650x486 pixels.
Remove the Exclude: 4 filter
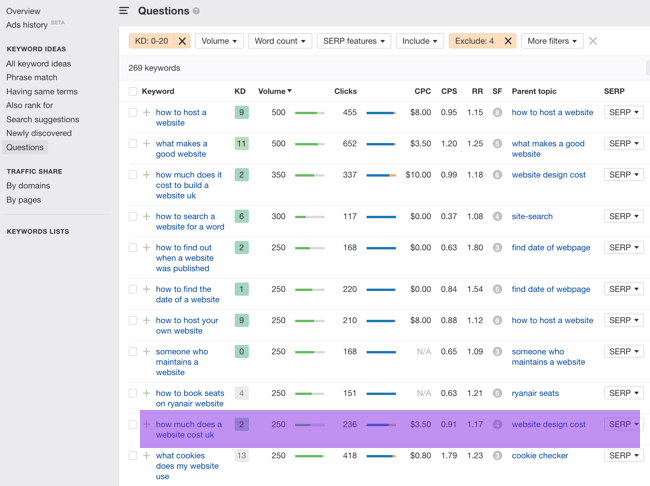[x=508, y=41]
